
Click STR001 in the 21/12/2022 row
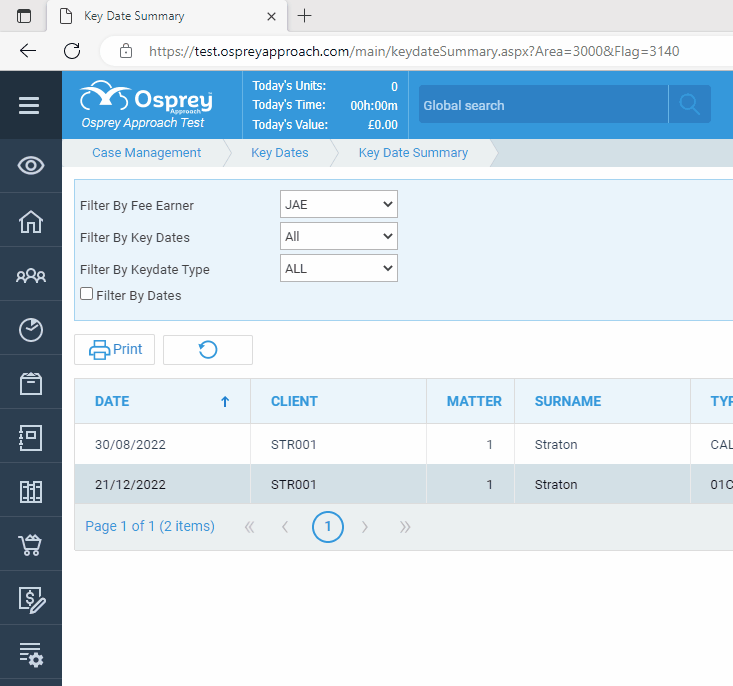tap(294, 484)
